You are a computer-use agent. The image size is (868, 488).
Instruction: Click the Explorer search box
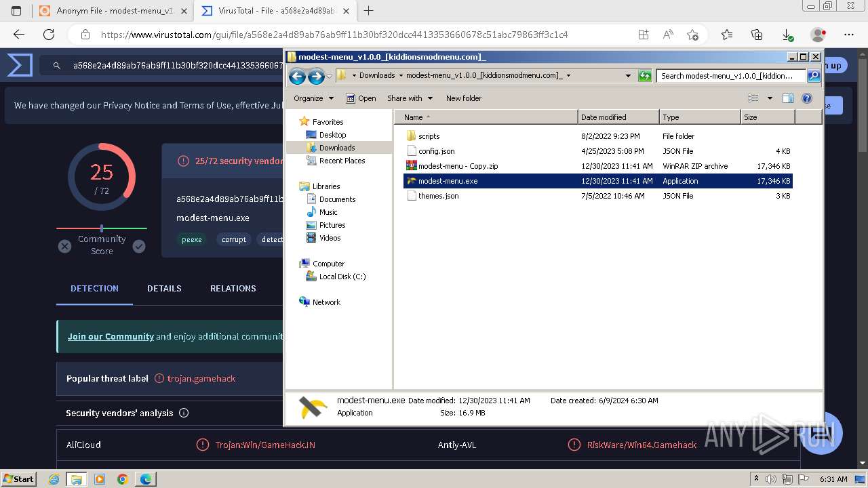pos(731,76)
